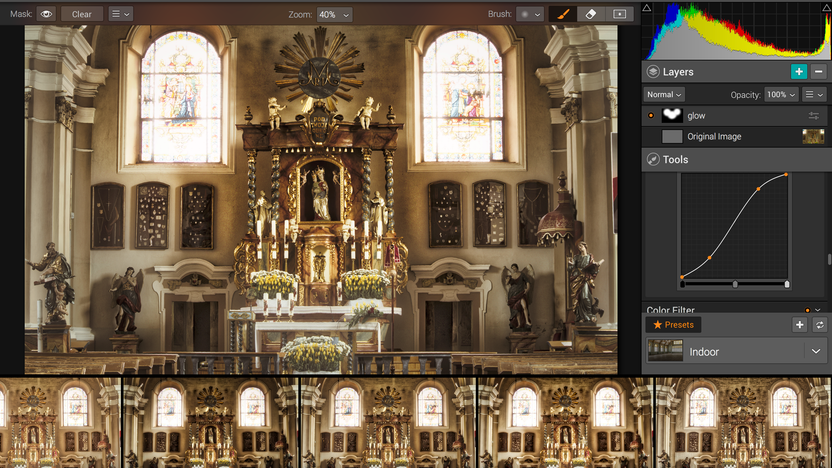Click the Indoor preset category thumbnail

pyautogui.click(x=665, y=351)
